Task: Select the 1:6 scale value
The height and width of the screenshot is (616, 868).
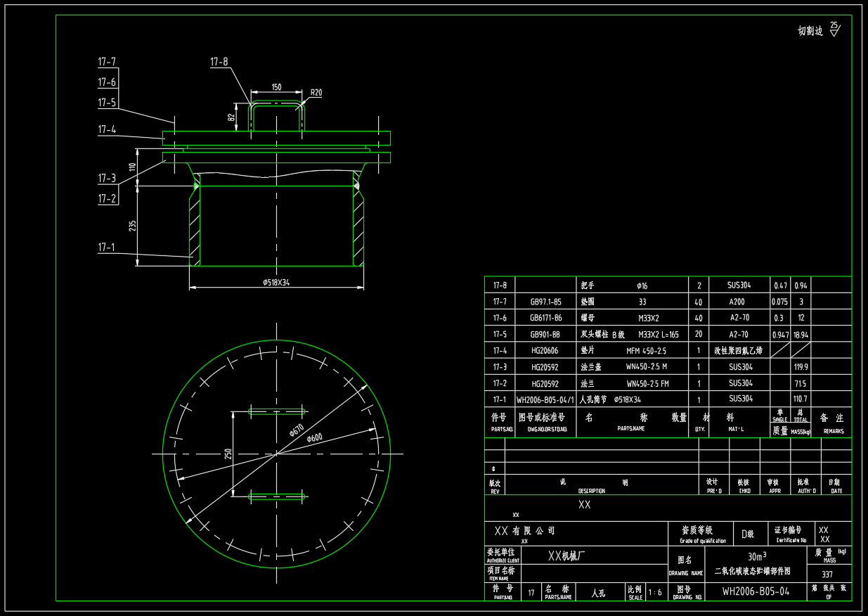Action: (655, 593)
